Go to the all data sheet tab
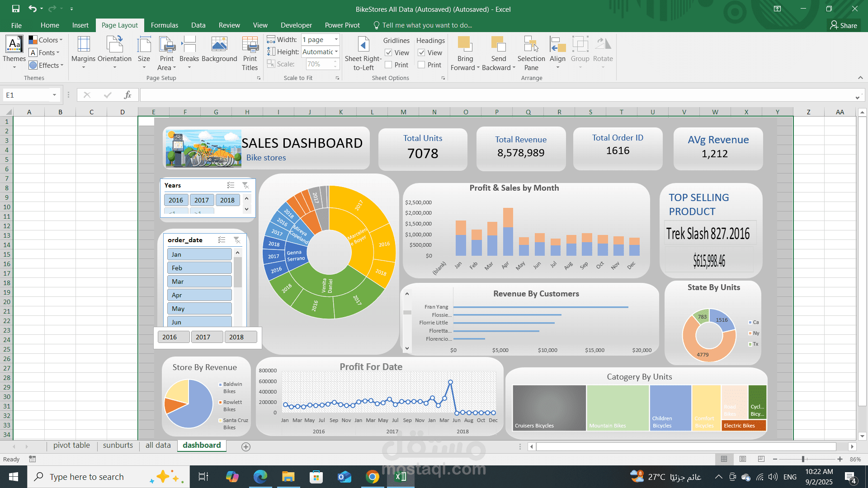Image resolution: width=868 pixels, height=488 pixels. 158,446
